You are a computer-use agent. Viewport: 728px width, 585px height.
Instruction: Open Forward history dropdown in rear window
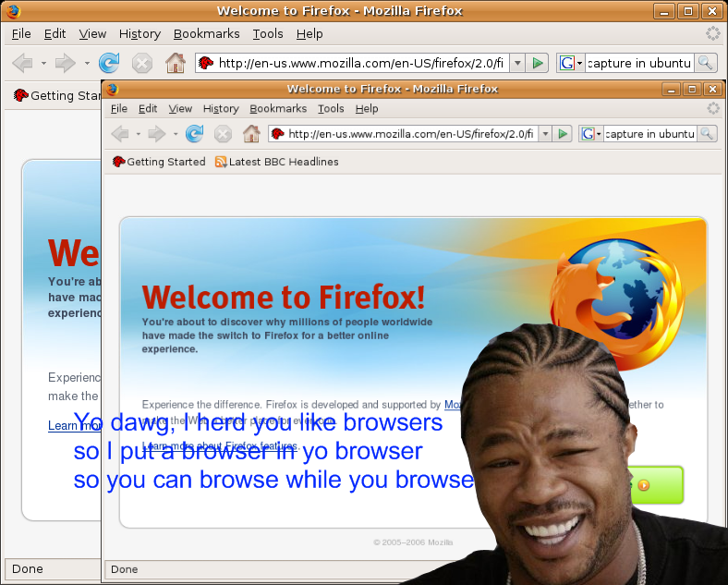[87, 63]
